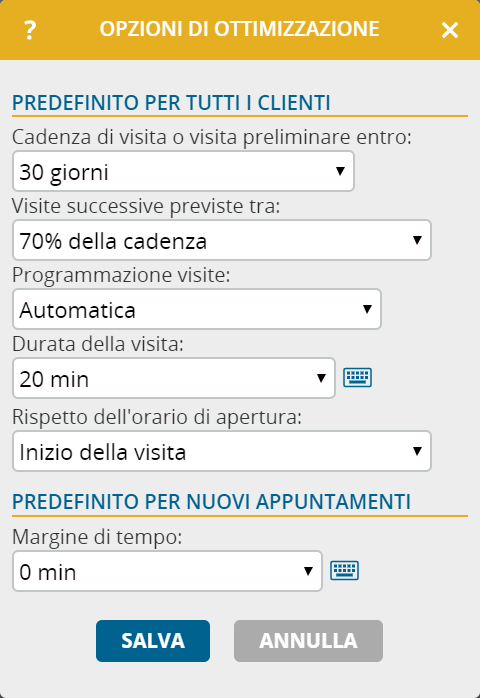
Task: Click the Opzioni di Ottimizzazione title
Action: coord(239,29)
